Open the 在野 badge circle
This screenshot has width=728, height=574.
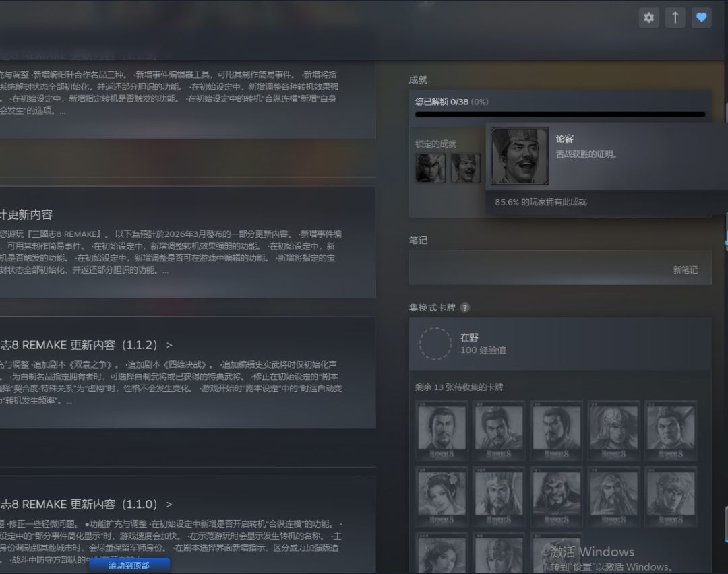pos(435,344)
